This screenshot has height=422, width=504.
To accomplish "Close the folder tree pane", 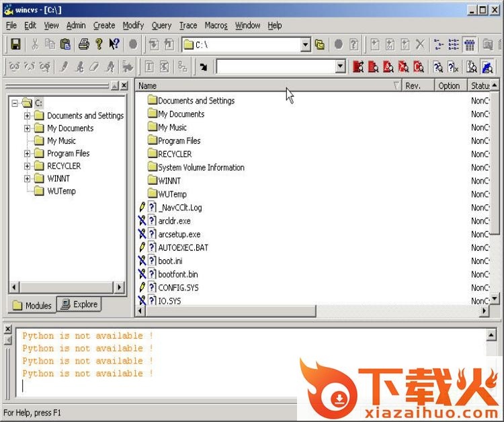I will coord(124,85).
